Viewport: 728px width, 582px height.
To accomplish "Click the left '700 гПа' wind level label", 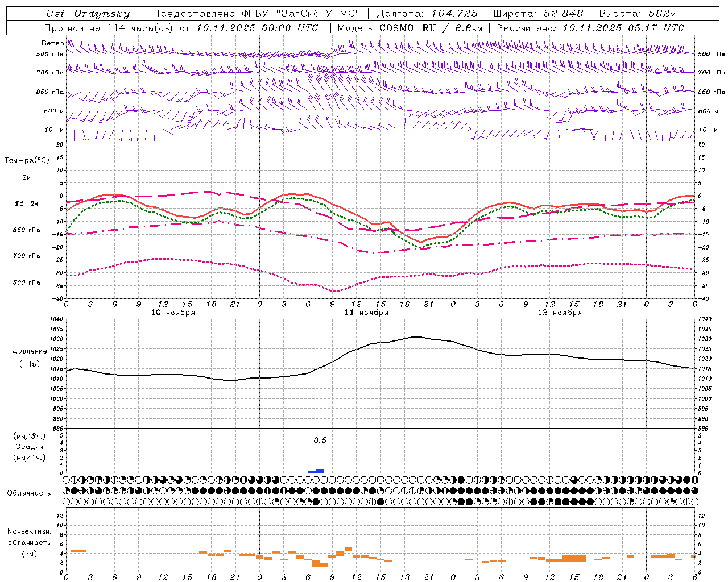I will (50, 73).
